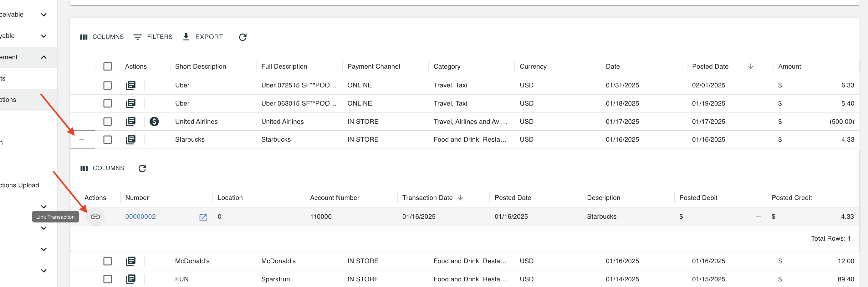Image resolution: width=868 pixels, height=287 pixels.
Task: Open the 'ts' sidebar menu item
Action: pos(3,78)
